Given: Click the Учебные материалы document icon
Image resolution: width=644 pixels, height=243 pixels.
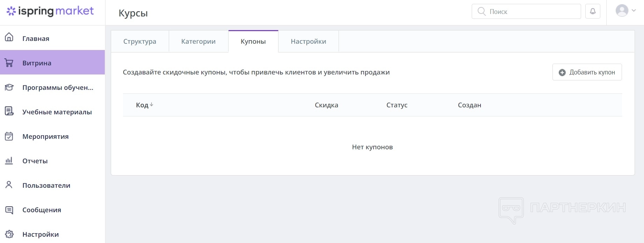Looking at the screenshot, I should [x=9, y=111].
